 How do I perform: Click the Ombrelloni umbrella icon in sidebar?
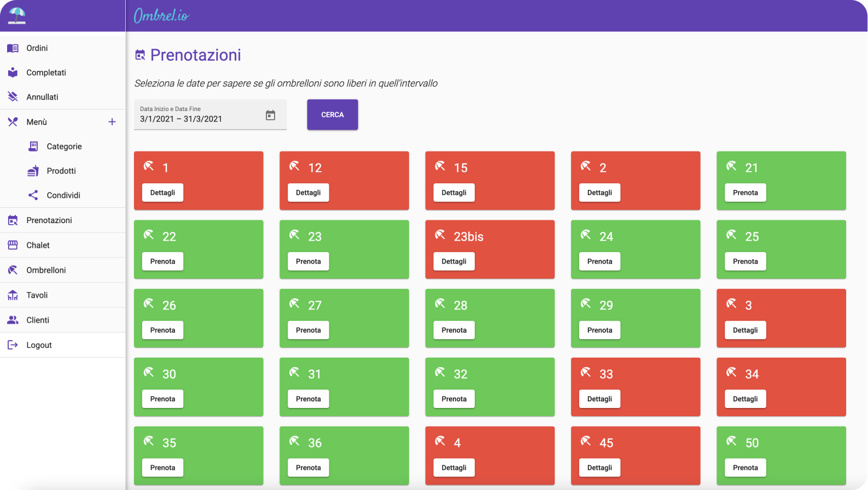point(13,270)
